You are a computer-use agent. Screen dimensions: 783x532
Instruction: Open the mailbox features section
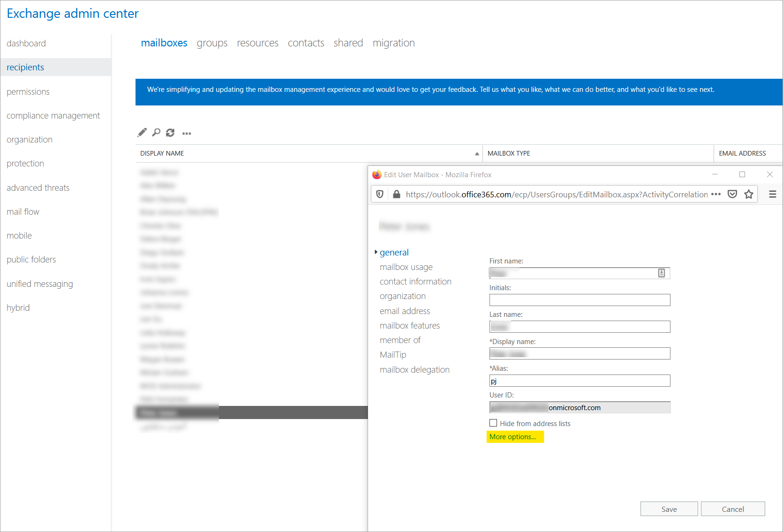coord(410,326)
